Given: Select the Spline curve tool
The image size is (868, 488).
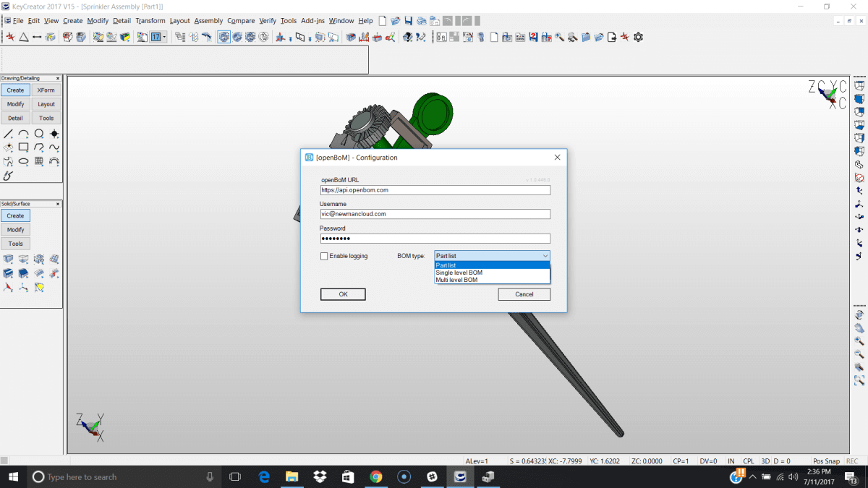Looking at the screenshot, I should click(54, 147).
